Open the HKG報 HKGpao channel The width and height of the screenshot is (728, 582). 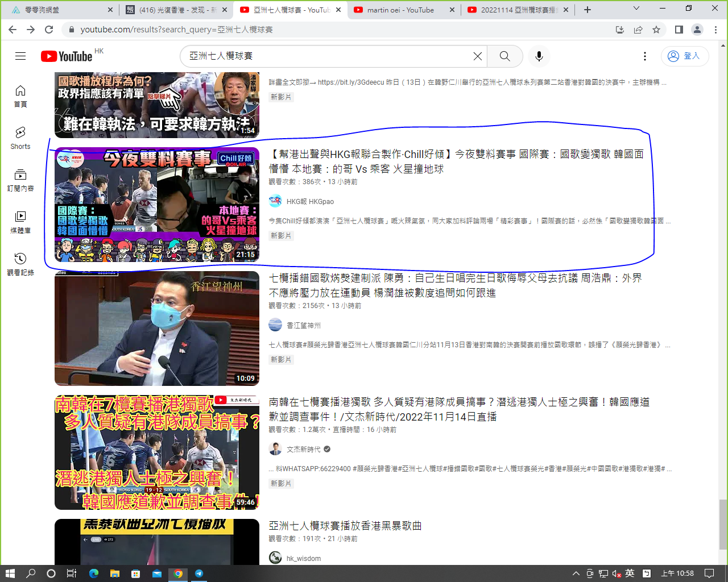point(310,202)
